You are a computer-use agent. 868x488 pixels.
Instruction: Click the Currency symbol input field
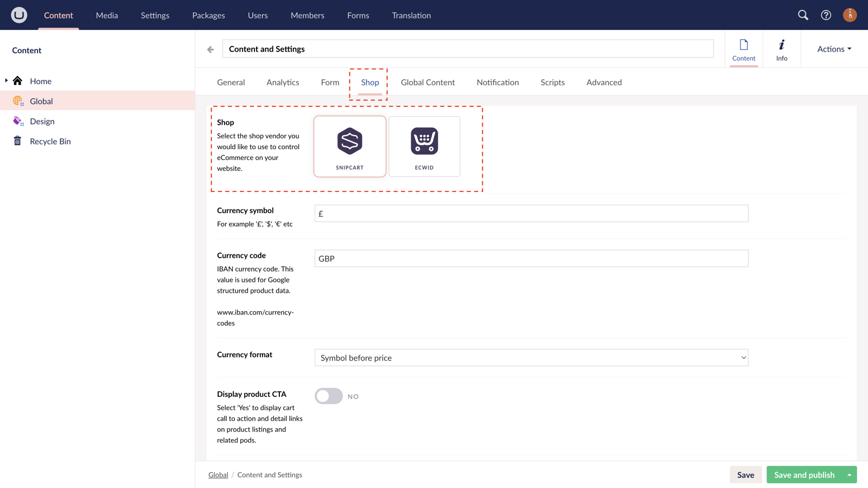pyautogui.click(x=531, y=213)
